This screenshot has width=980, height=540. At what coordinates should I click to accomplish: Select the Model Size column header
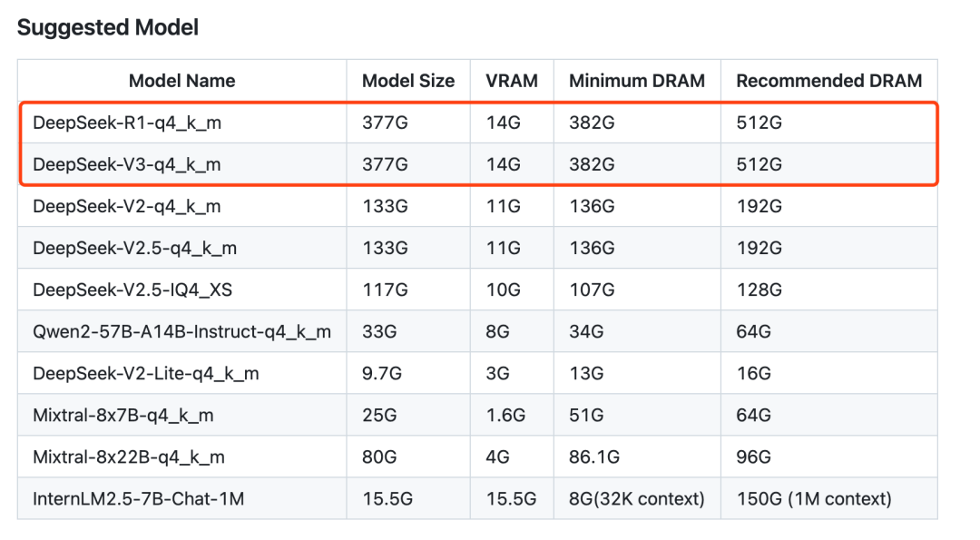coord(408,81)
